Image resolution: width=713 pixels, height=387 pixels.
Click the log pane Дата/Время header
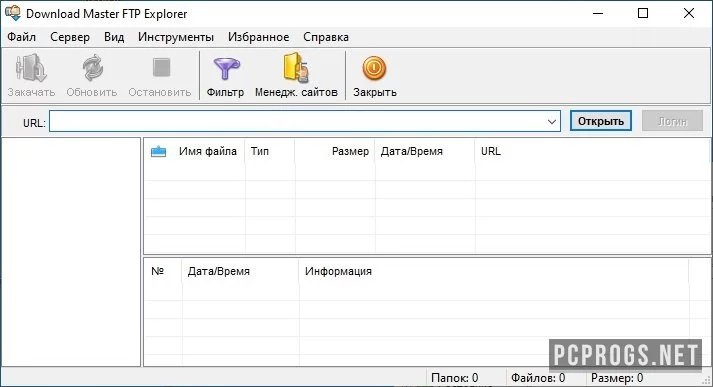tap(219, 271)
